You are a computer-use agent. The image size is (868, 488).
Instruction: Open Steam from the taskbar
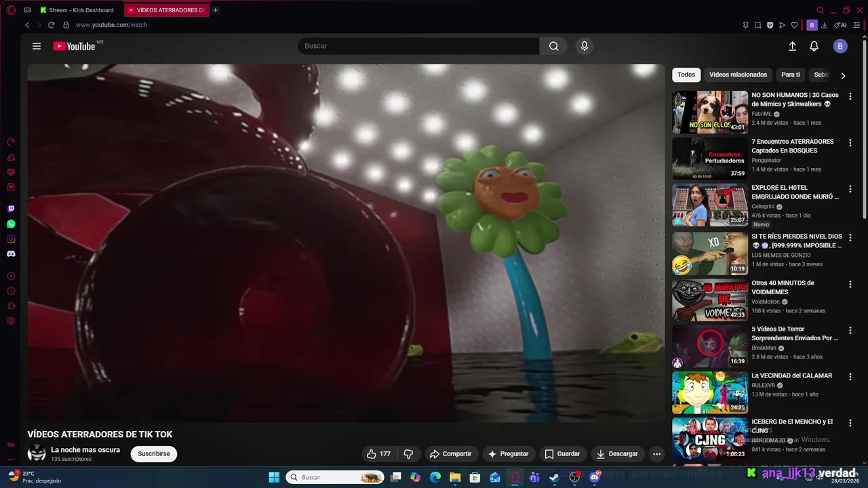click(x=554, y=477)
